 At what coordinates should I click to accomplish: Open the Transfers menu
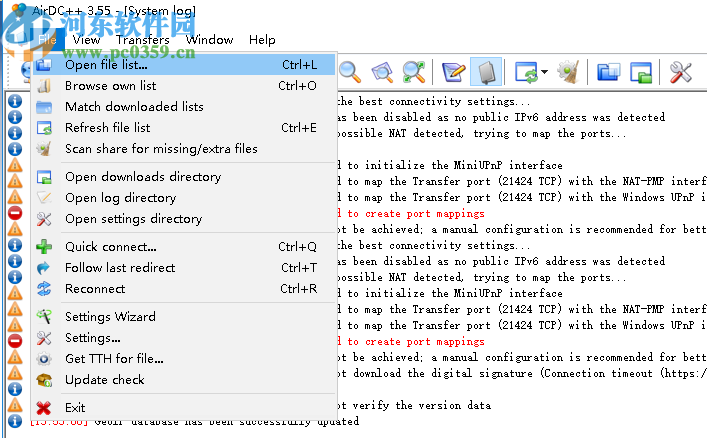142,40
